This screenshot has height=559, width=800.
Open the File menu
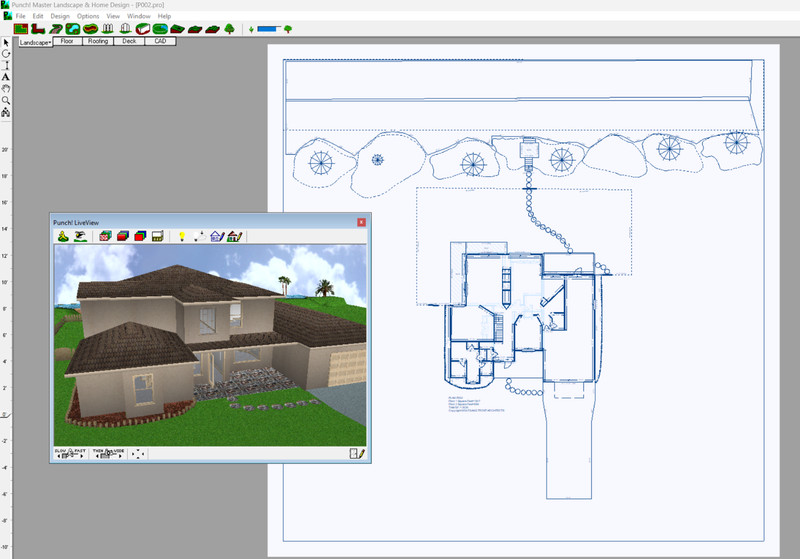(x=20, y=16)
